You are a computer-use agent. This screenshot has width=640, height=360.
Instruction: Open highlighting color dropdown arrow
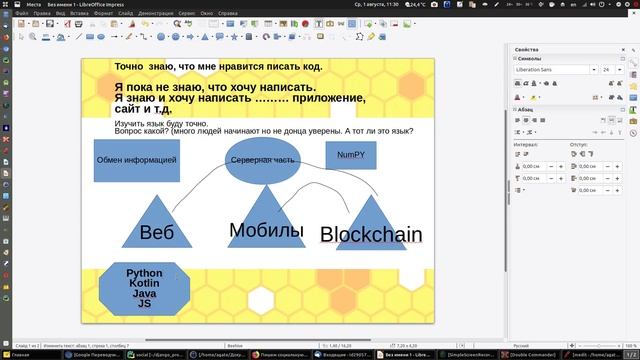pyautogui.click(x=539, y=98)
